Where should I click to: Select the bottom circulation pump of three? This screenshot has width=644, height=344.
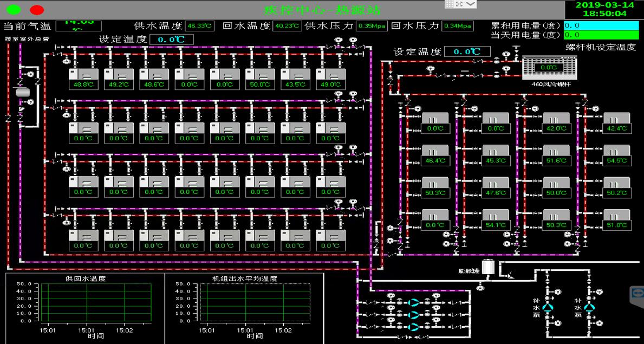(414, 327)
